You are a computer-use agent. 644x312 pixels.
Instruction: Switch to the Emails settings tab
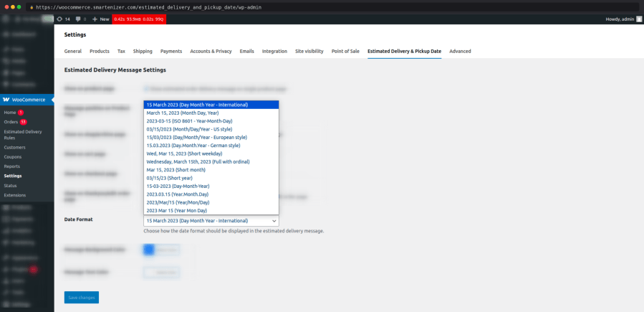pos(247,52)
